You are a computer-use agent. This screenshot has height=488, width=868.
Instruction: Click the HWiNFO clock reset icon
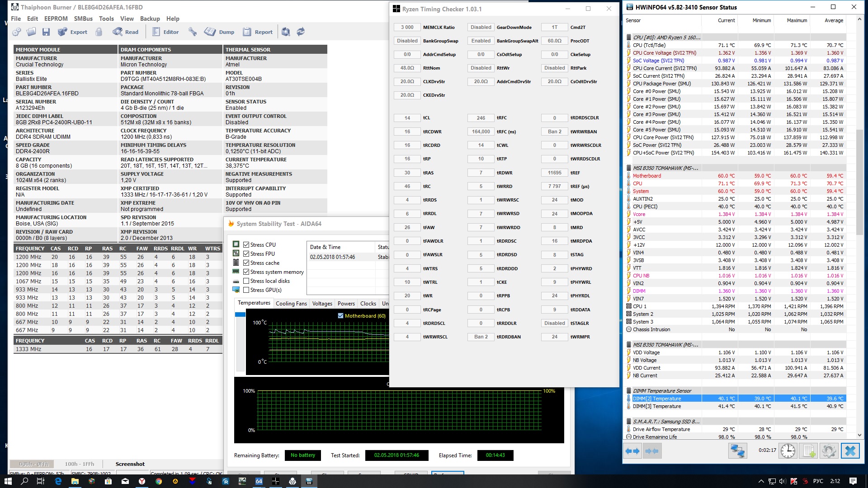(788, 451)
